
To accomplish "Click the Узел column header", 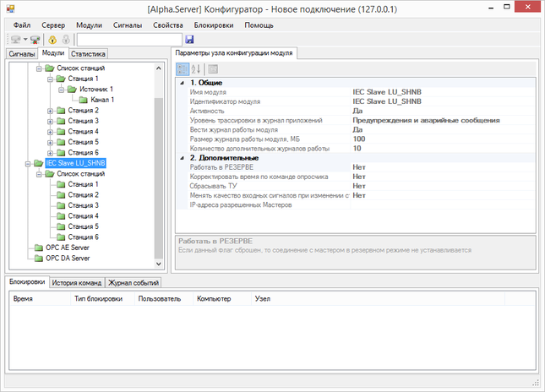I will (x=378, y=299).
